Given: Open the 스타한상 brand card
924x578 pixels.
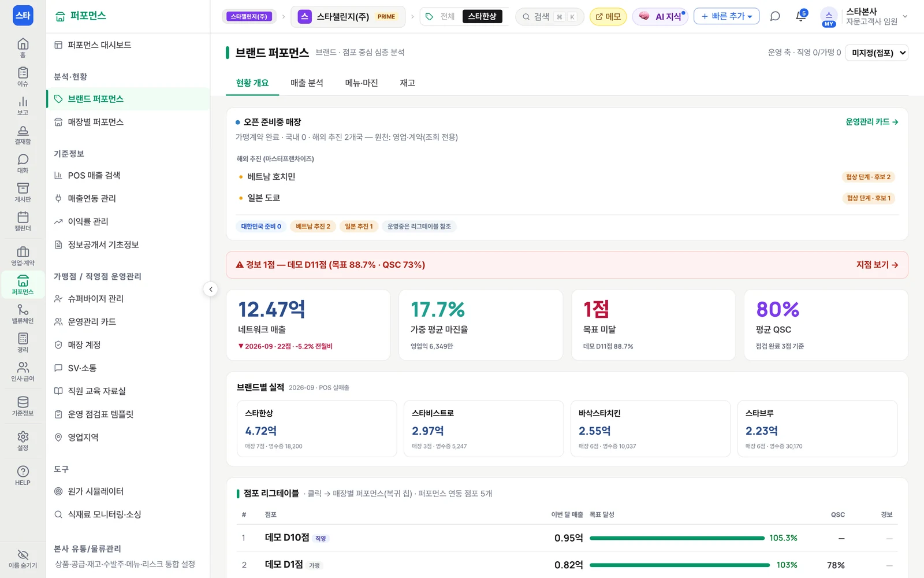Looking at the screenshot, I should [x=317, y=429].
